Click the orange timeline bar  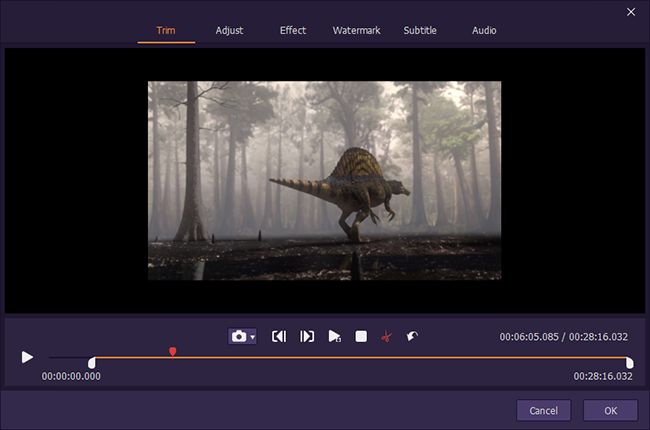tap(360, 357)
